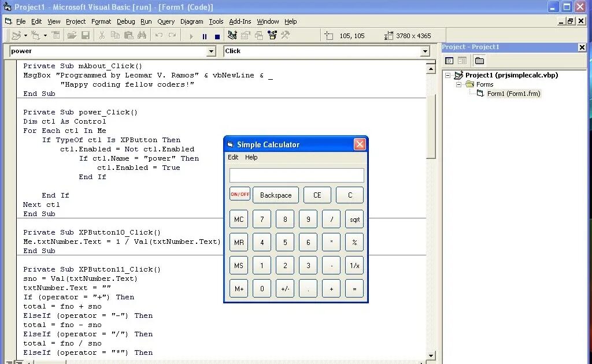Select Form1 (Form1.frm) in the project tree
Screen dimensions: 592x364
(x=513, y=94)
